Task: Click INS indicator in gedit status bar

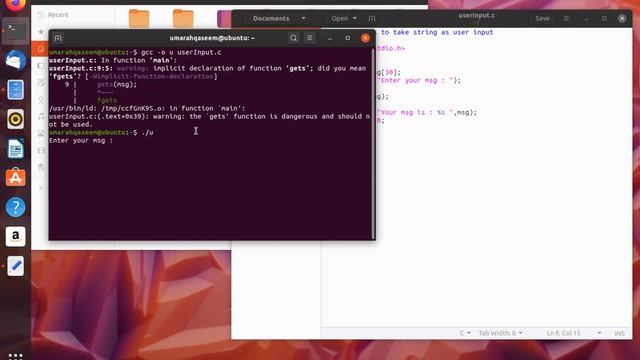Action: coord(619,333)
